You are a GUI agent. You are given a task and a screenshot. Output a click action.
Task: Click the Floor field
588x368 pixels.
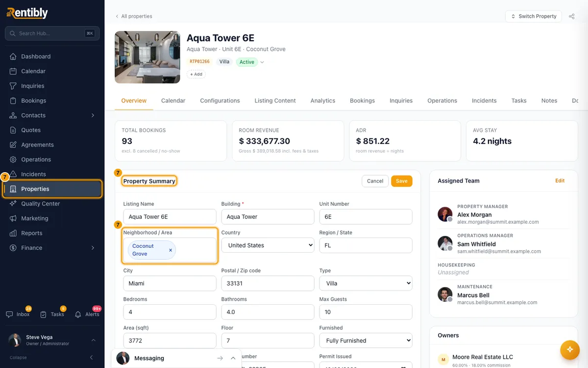(x=268, y=341)
